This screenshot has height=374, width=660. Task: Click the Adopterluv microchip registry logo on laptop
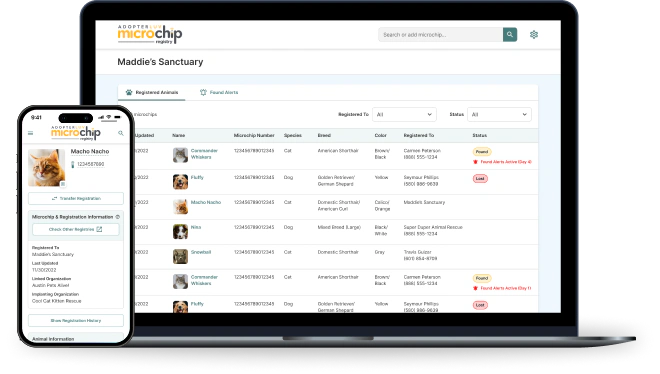[150, 34]
